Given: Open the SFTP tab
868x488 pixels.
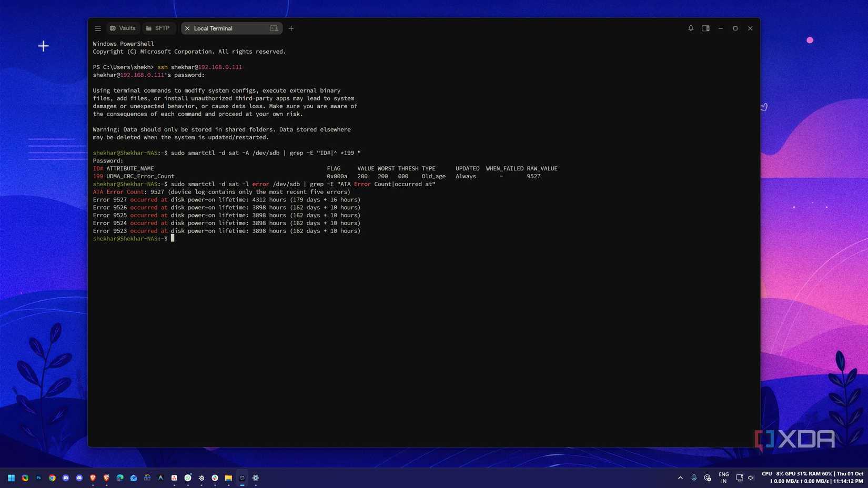Looking at the screenshot, I should click(x=158, y=28).
